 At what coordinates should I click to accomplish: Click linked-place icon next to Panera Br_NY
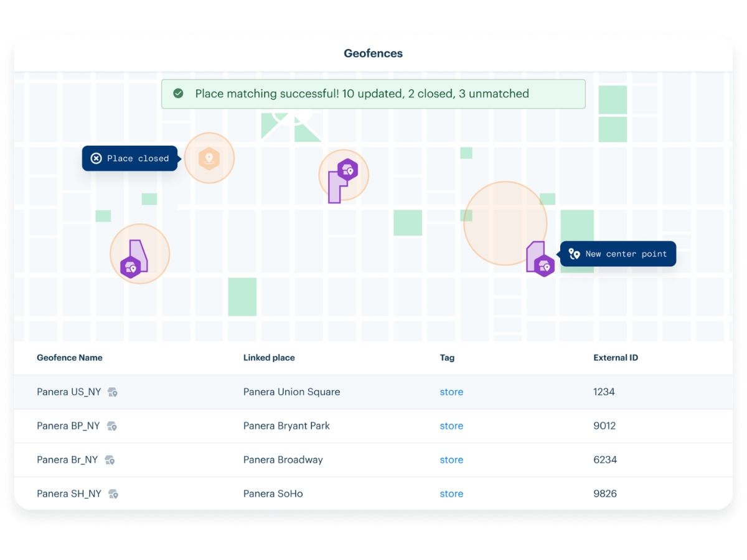tap(110, 460)
